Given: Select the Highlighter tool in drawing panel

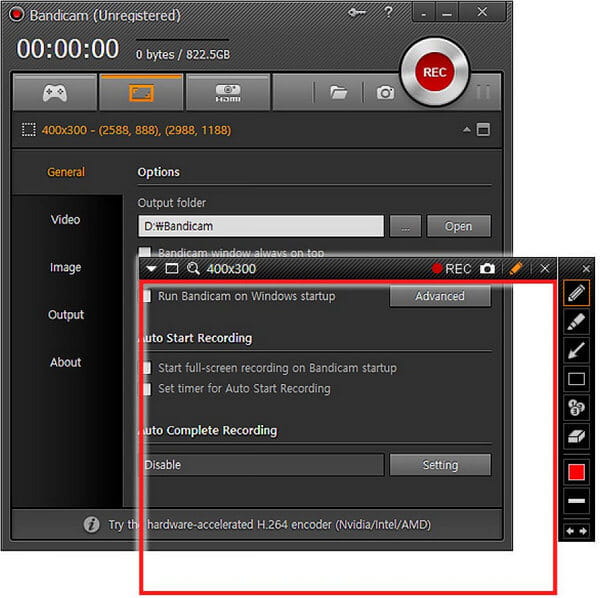Looking at the screenshot, I should tap(577, 321).
